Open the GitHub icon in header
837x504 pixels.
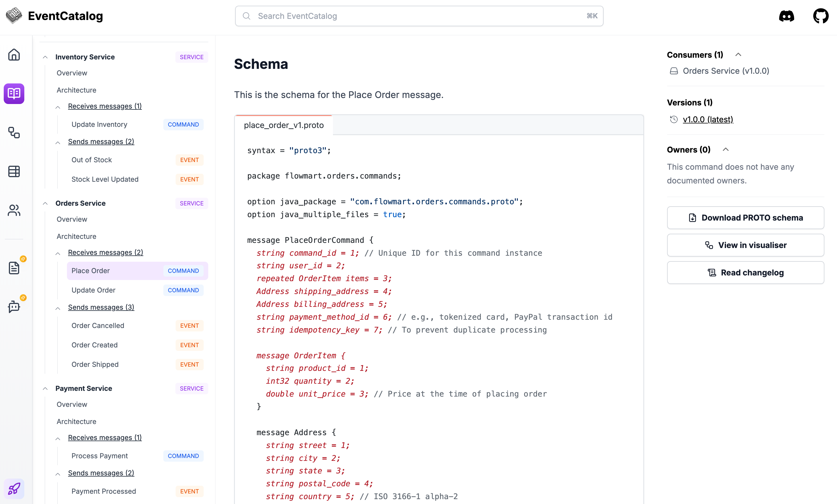821,16
